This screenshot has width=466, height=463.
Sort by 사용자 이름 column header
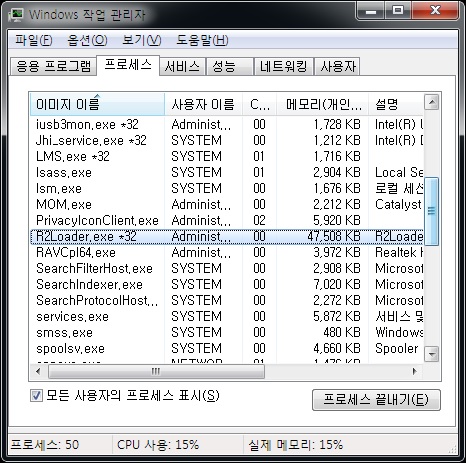pos(203,104)
